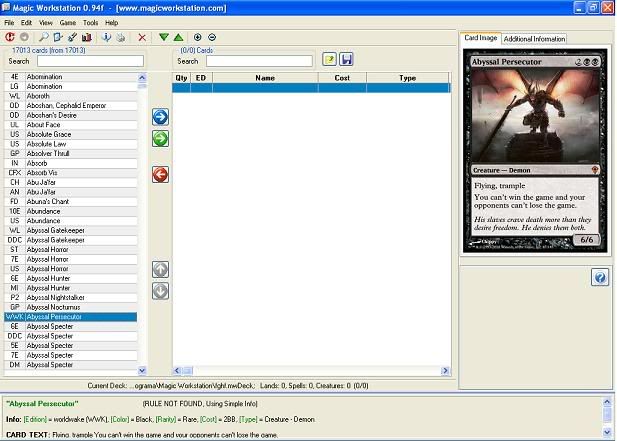
Task: Select ST Abyssal Horror row
Action: click(x=71, y=249)
